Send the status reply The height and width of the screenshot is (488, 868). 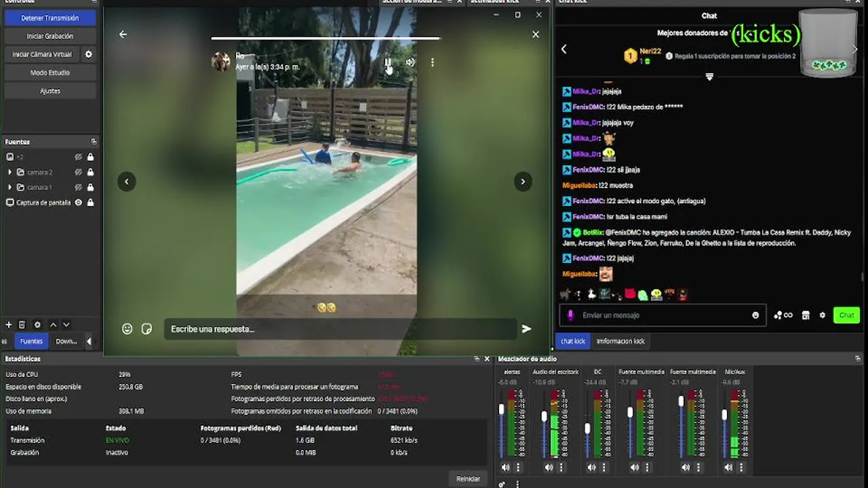526,329
